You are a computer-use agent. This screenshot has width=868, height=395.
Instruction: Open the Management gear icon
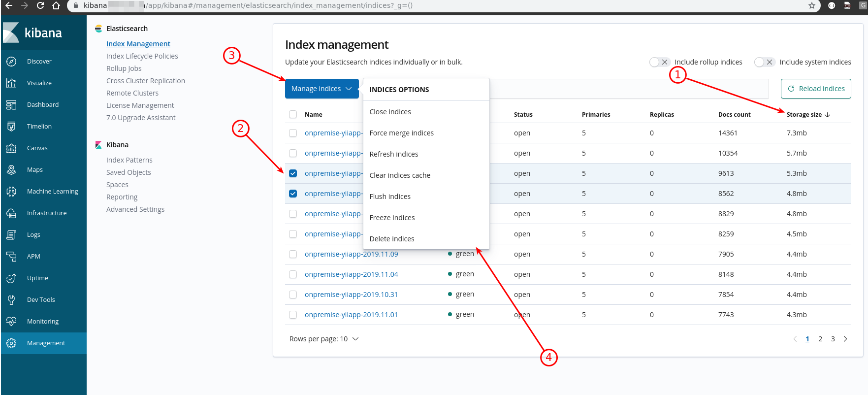coord(11,343)
